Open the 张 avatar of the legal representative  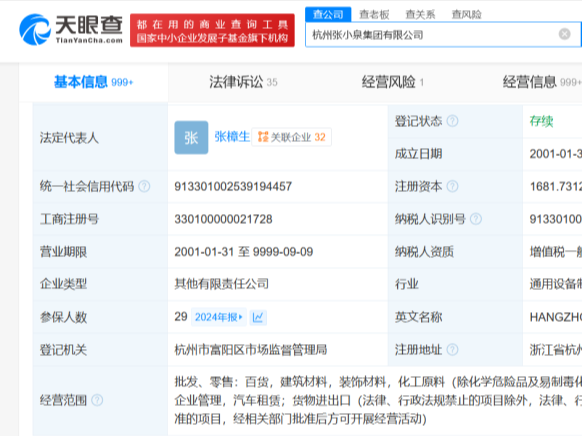[x=191, y=137]
